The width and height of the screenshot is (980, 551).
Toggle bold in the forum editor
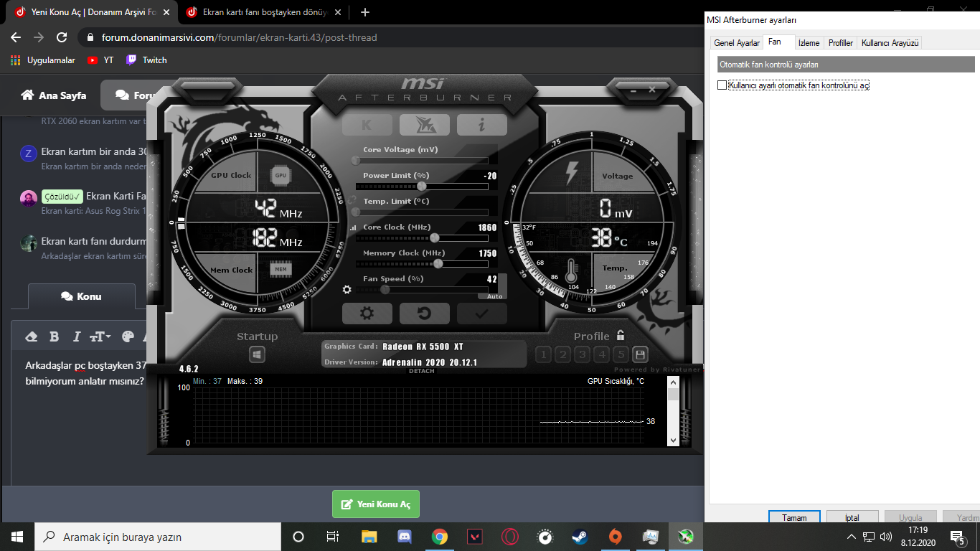coord(54,336)
